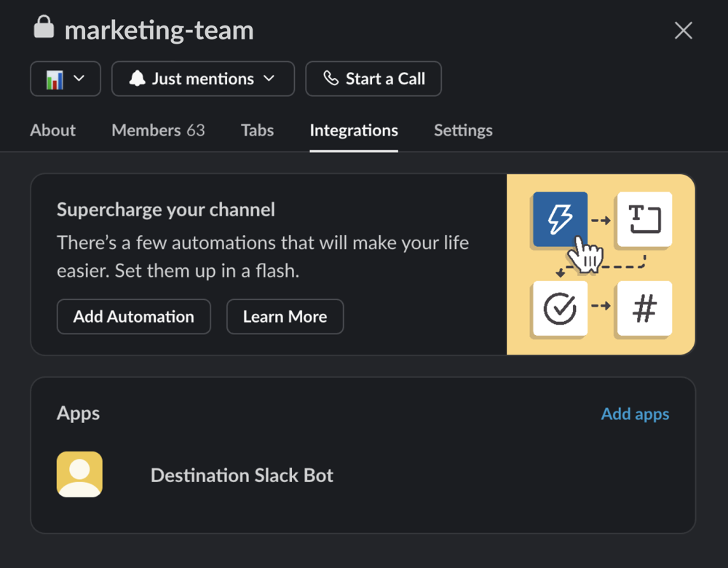Screen dimensions: 728x568
Task: Click the hashtag channel icon in illustration
Action: (644, 309)
